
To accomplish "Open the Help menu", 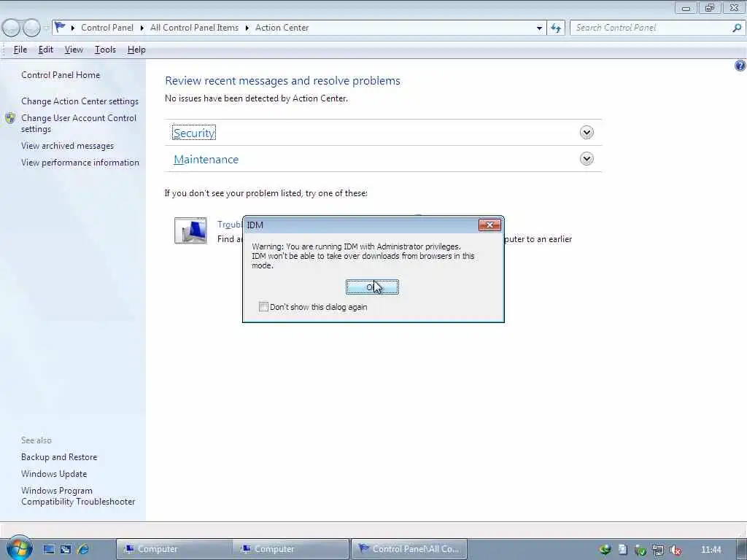I will [x=136, y=50].
